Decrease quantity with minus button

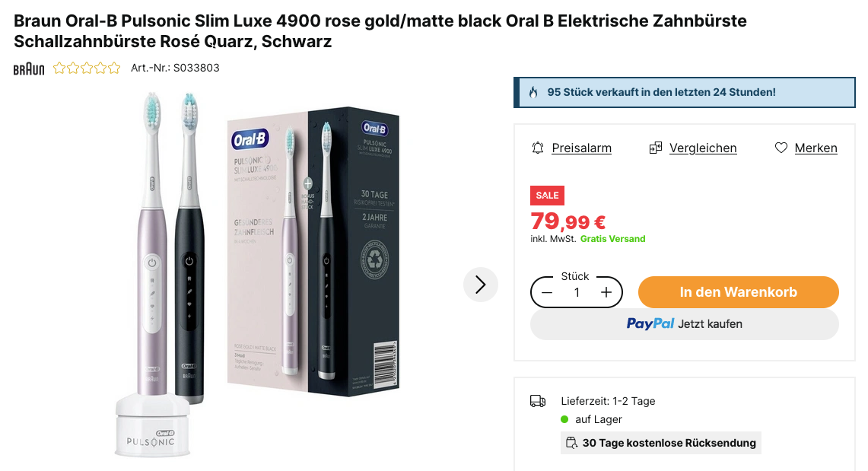(x=547, y=292)
